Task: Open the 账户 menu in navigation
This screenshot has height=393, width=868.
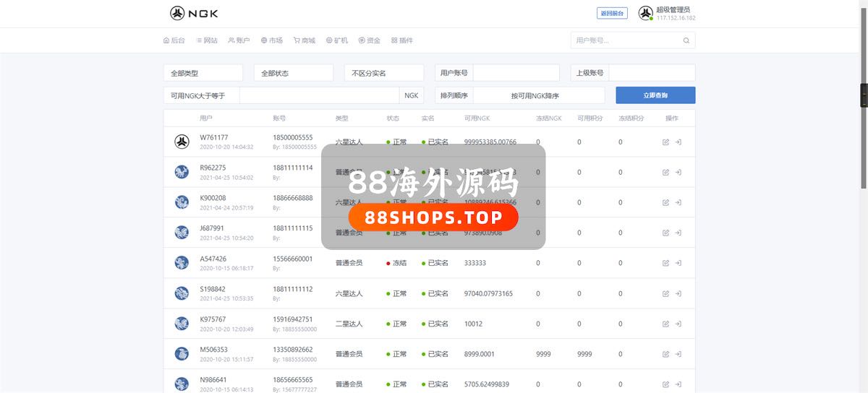Action: (239, 40)
